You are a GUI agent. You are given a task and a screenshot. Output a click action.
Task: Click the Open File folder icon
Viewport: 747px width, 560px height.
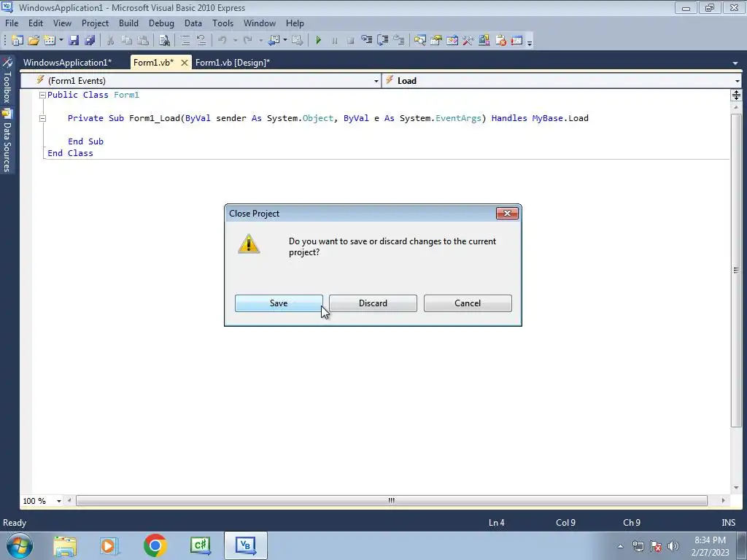tap(34, 41)
